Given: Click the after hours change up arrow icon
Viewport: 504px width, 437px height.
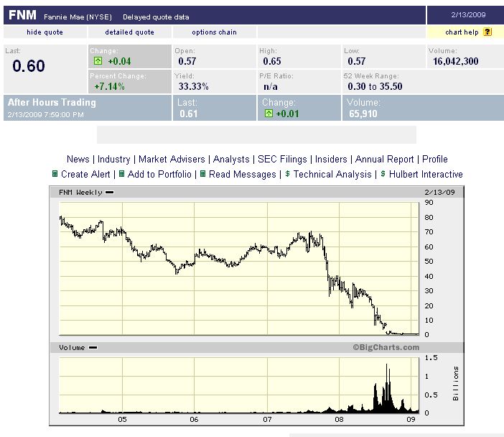Looking at the screenshot, I should coord(269,114).
